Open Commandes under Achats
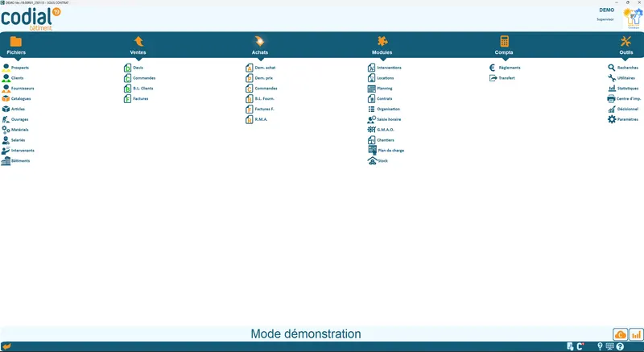This screenshot has width=644, height=352. point(262,89)
